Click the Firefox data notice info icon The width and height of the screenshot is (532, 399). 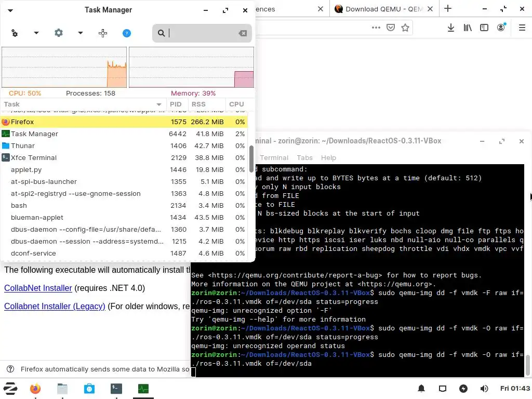[10, 369]
